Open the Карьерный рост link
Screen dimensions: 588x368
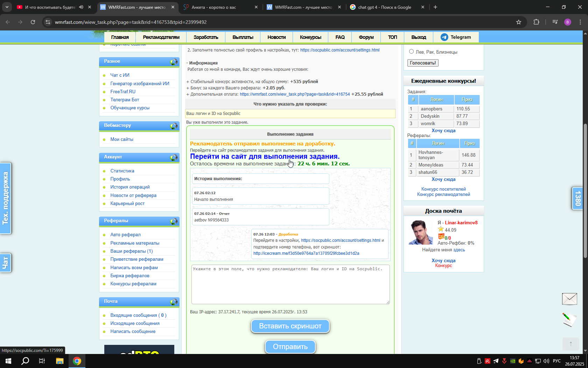tap(127, 203)
